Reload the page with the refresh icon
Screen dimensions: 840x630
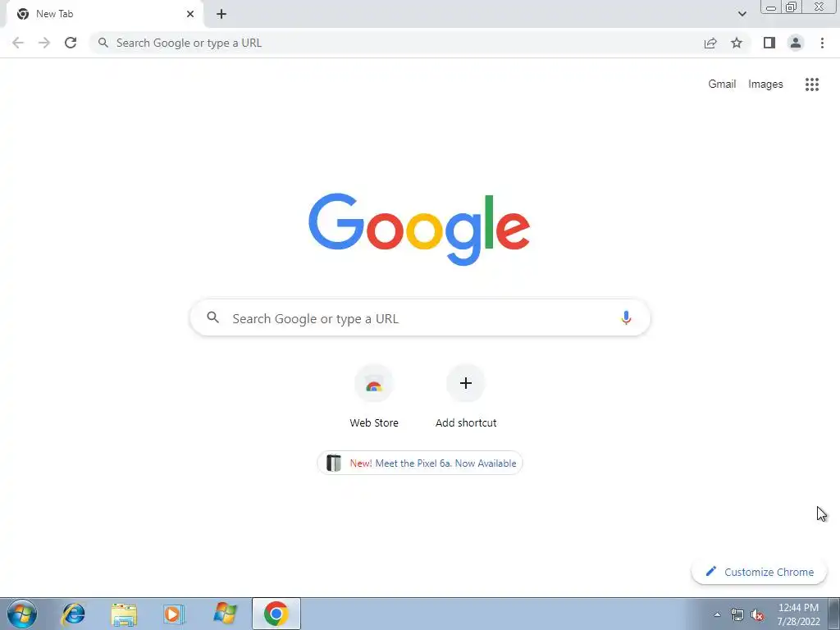tap(71, 43)
